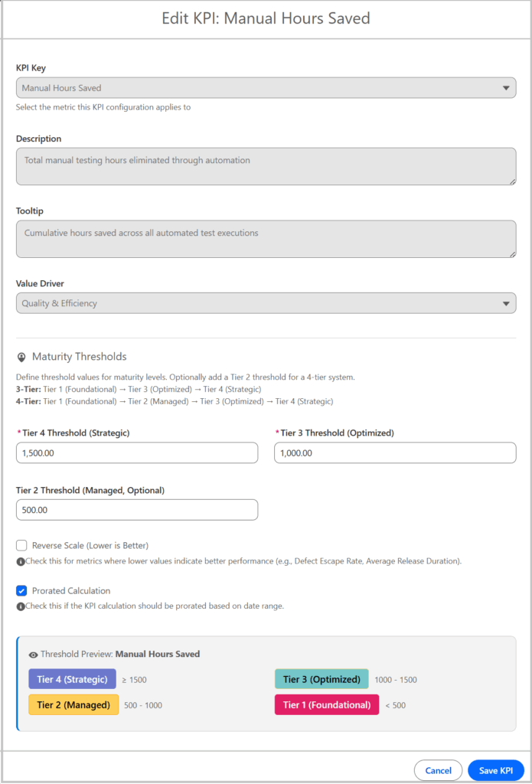Screen dimensions: 532x784
Task: Enable the Reverse Scale checkbox
Action: click(21, 546)
